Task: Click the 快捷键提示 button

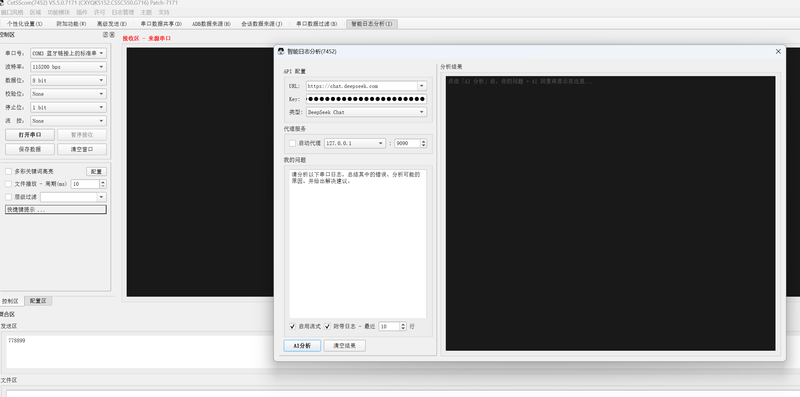Action: coord(56,210)
